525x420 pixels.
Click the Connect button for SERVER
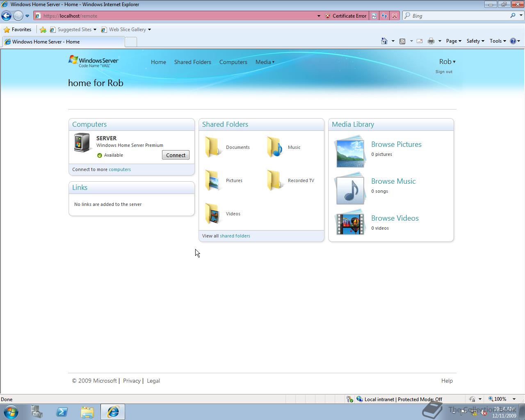[176, 155]
